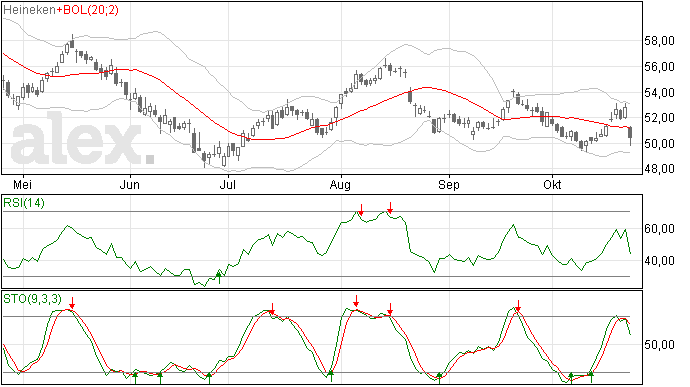Click the Mei month label

coord(22,184)
